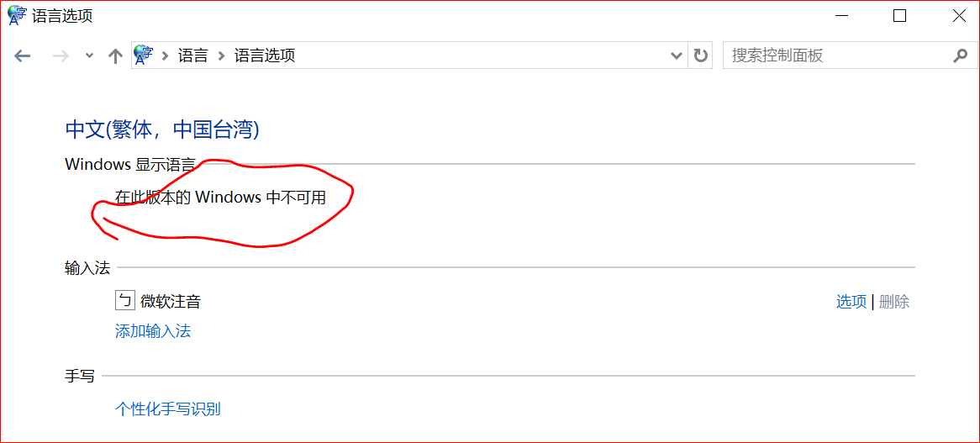
Task: Click the 微软注音 input method icon
Action: [125, 301]
